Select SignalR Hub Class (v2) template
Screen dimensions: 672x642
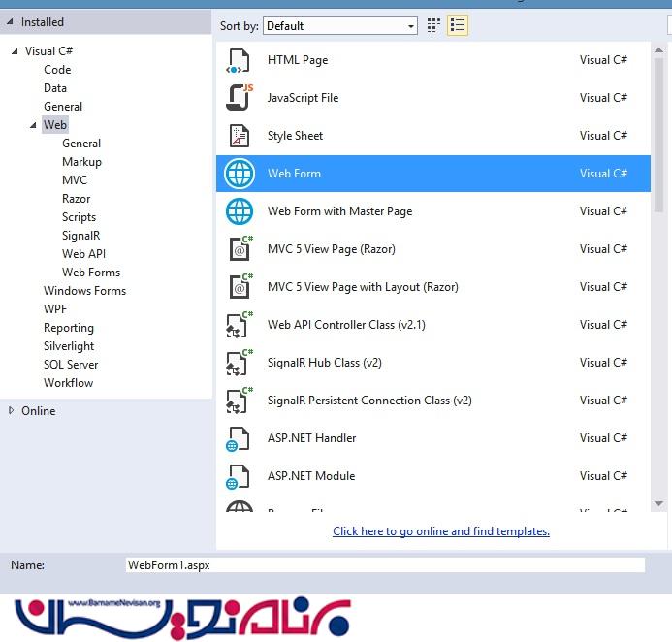pos(324,363)
